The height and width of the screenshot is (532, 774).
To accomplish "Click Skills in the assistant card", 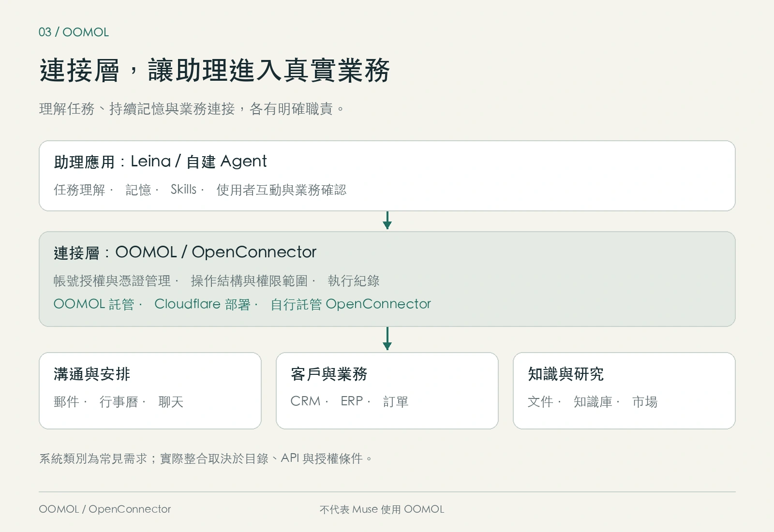I will tap(183, 190).
